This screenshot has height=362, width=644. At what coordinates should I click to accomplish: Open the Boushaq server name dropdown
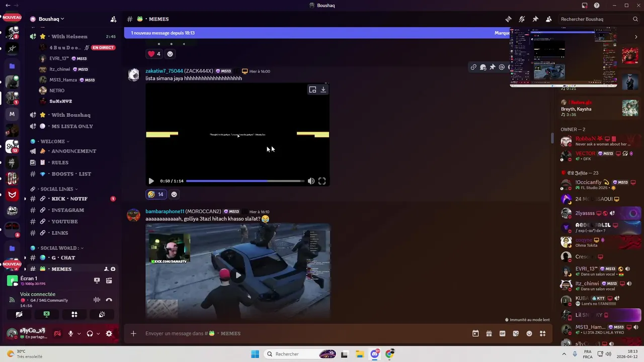point(51,19)
